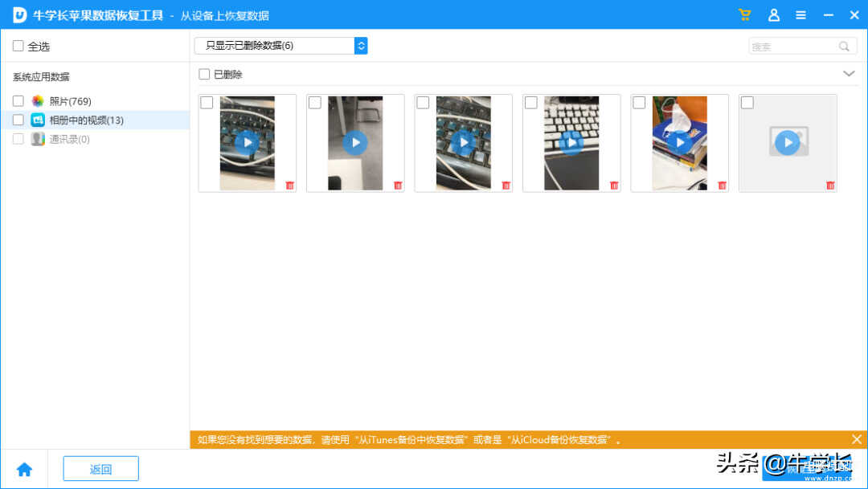Image resolution: width=868 pixels, height=489 pixels.
Task: Select 相册中的视频(13) in sidebar
Action: tap(86, 120)
